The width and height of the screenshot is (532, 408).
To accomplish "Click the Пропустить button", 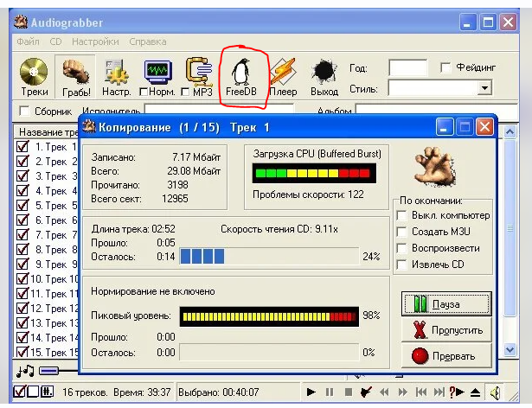I will [446, 330].
